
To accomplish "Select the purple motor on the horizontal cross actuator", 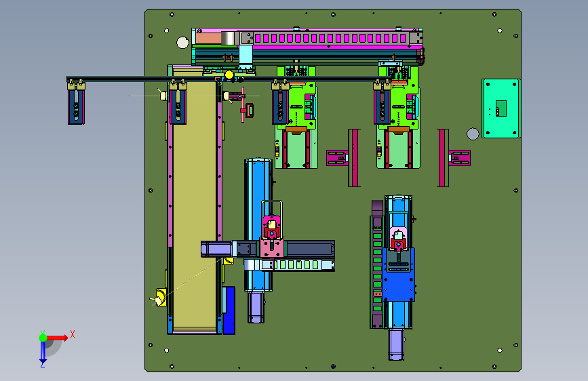I will point(216,249).
